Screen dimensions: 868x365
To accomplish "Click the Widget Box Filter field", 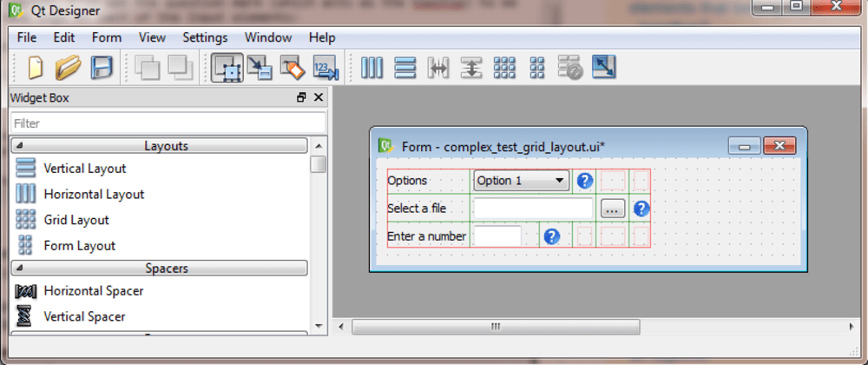I will (x=168, y=123).
